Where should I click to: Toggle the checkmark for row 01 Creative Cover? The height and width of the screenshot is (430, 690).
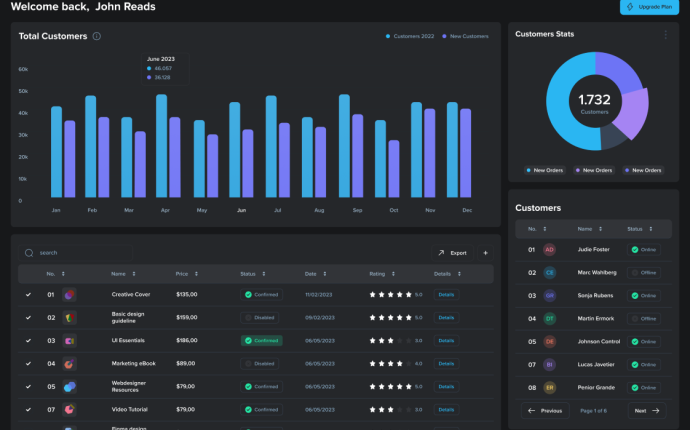28,294
